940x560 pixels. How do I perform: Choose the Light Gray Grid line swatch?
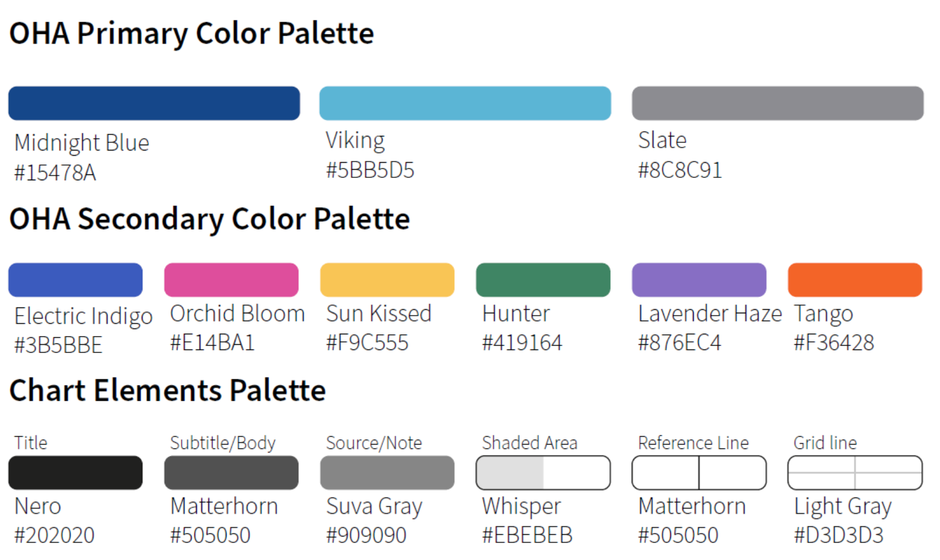(x=855, y=473)
